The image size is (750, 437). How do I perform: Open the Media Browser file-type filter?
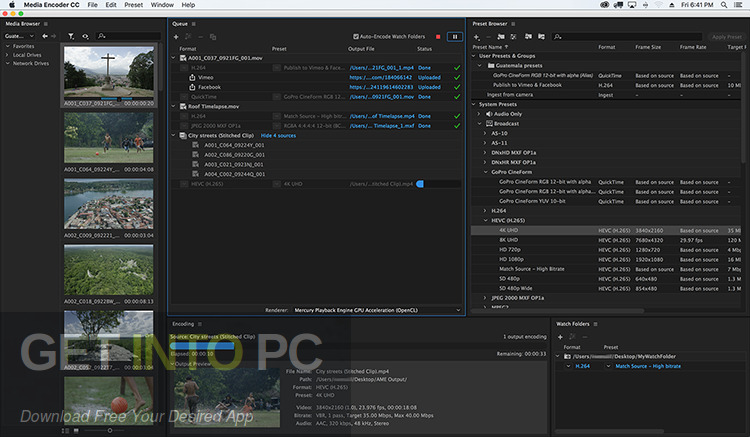click(x=71, y=36)
